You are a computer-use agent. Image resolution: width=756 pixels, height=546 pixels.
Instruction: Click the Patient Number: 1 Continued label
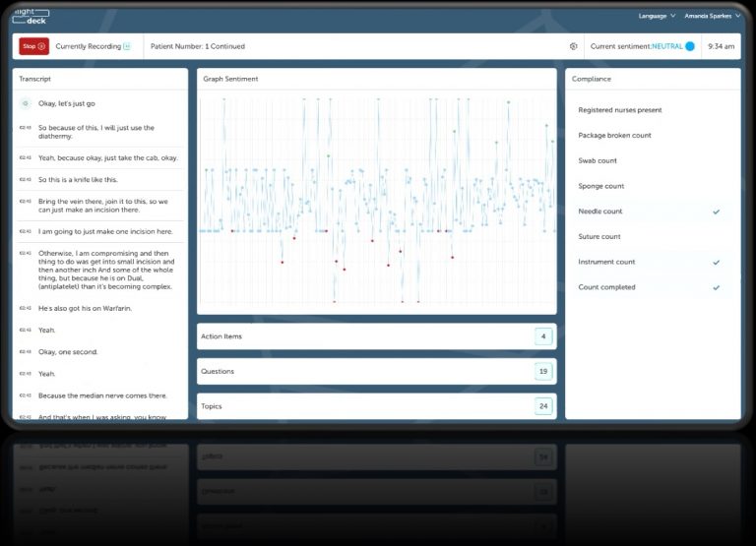[198, 46]
